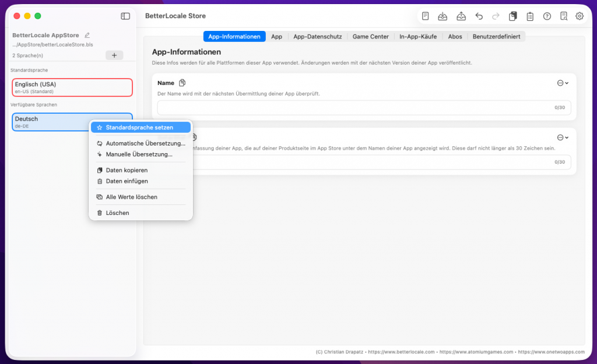The width and height of the screenshot is (597, 364).
Task: Copy the Name field using its copy icon
Action: tap(182, 83)
